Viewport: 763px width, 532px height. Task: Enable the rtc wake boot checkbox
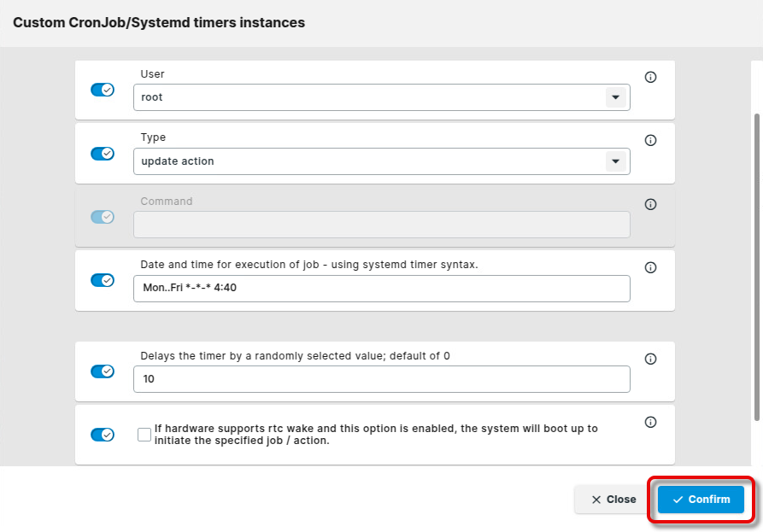[x=144, y=435]
